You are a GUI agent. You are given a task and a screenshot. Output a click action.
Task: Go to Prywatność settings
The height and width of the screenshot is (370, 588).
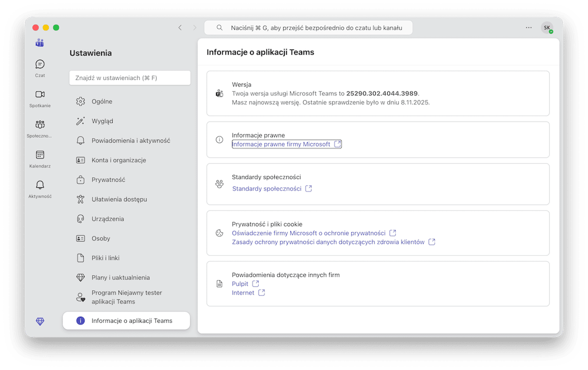pos(108,180)
